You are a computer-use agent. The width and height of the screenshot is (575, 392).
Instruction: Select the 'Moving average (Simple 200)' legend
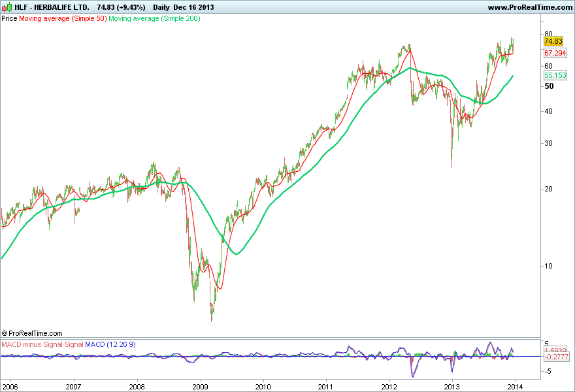(154, 18)
